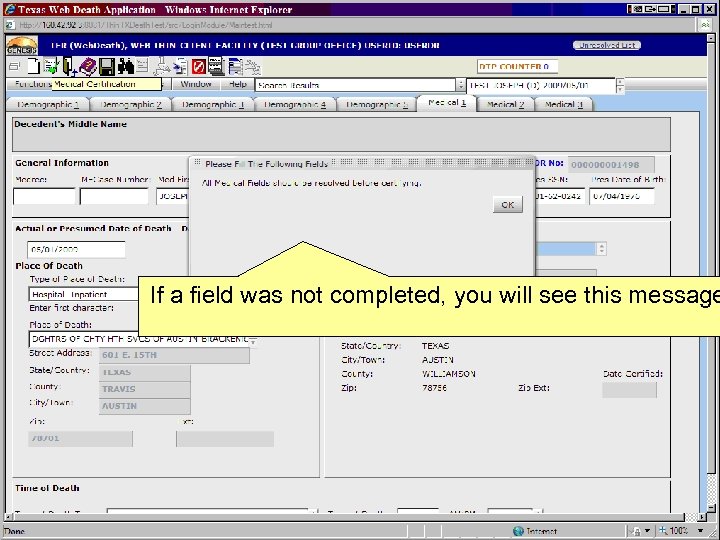Click the computer terminal icon in toolbar
Screen dimensions: 720x540
coord(216,66)
